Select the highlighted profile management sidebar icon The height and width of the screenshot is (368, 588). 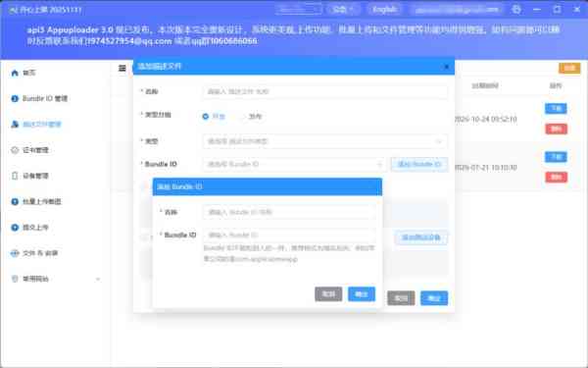point(15,125)
